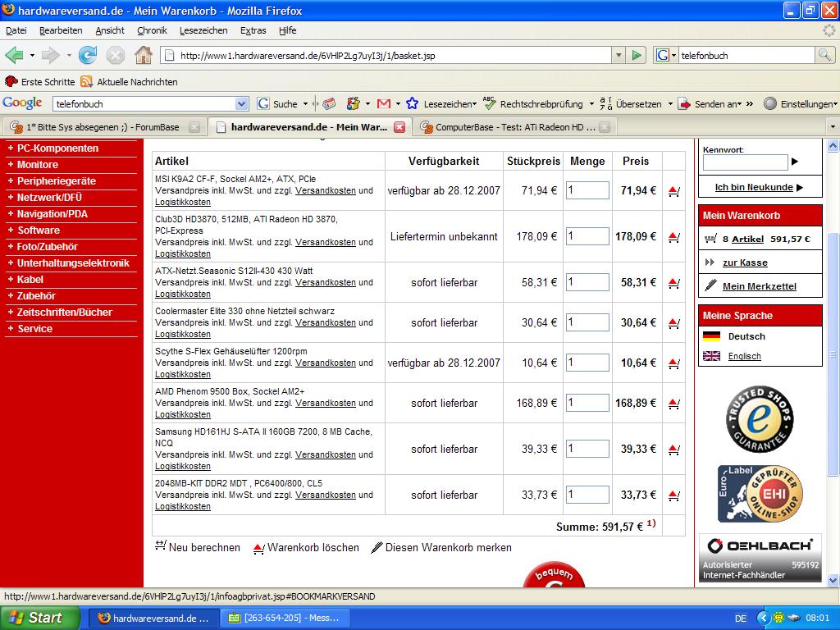840x630 pixels.
Task: Reload the page with the refresh icon
Action: click(x=87, y=55)
